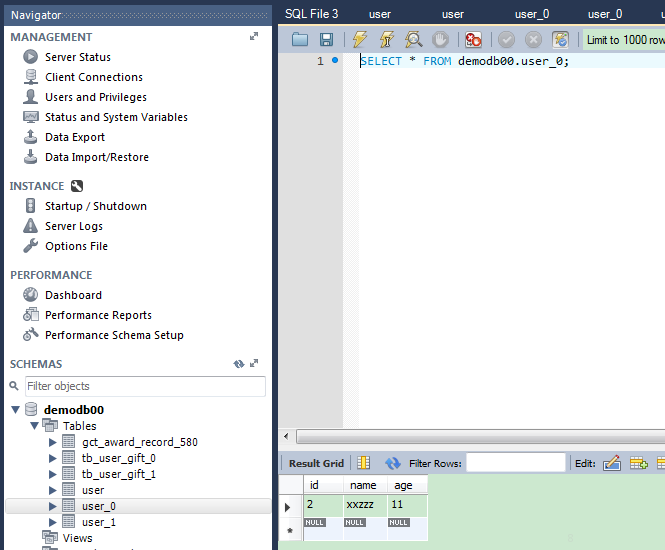Open Client Connections

94,77
